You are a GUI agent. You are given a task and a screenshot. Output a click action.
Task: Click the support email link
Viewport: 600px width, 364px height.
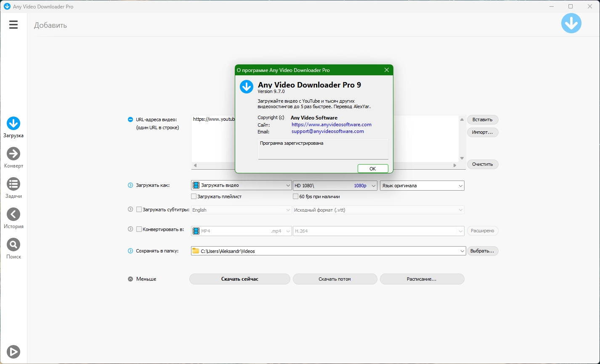pyautogui.click(x=328, y=131)
